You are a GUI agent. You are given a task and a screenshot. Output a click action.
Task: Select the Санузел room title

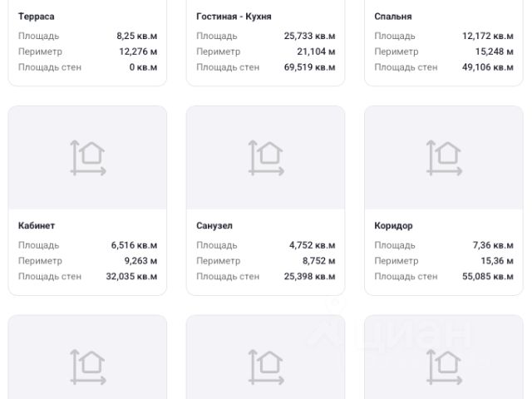pyautogui.click(x=214, y=225)
